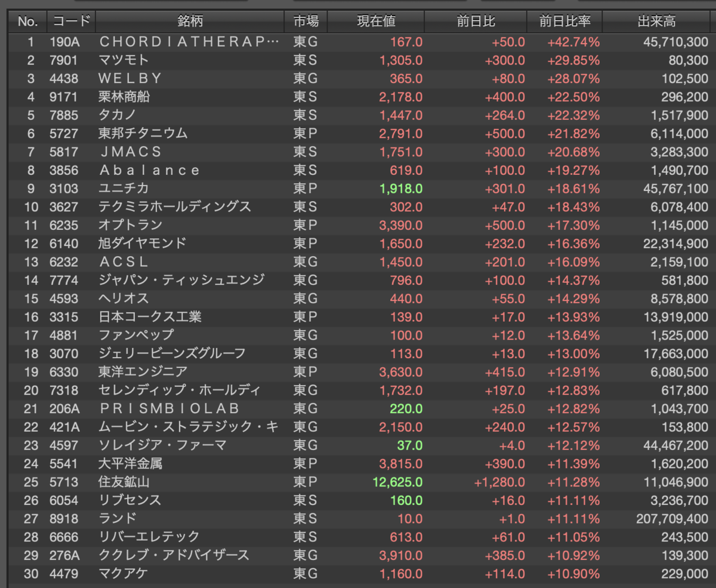Select the ムービン・ストラテジック・キ stock name
This screenshot has height=588, width=716.
tap(189, 427)
